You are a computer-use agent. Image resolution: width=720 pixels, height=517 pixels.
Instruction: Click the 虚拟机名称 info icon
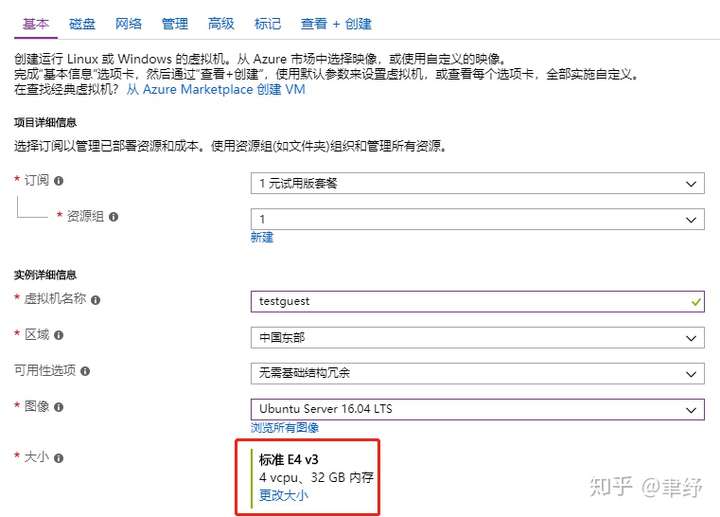click(96, 300)
